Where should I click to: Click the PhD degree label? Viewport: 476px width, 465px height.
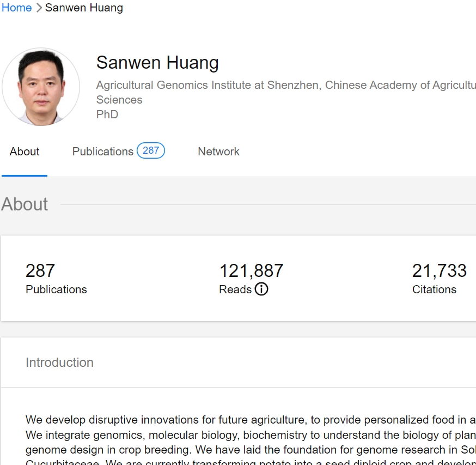point(107,114)
